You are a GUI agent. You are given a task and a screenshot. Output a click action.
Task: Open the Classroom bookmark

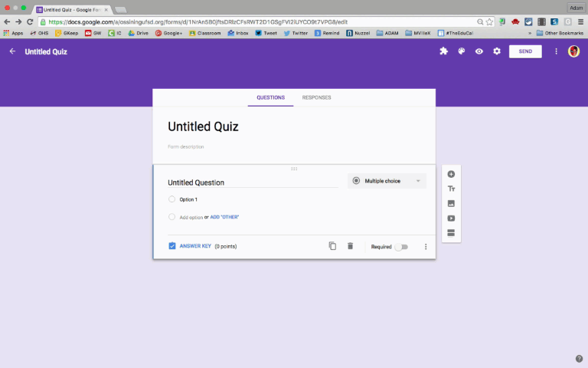[204, 33]
